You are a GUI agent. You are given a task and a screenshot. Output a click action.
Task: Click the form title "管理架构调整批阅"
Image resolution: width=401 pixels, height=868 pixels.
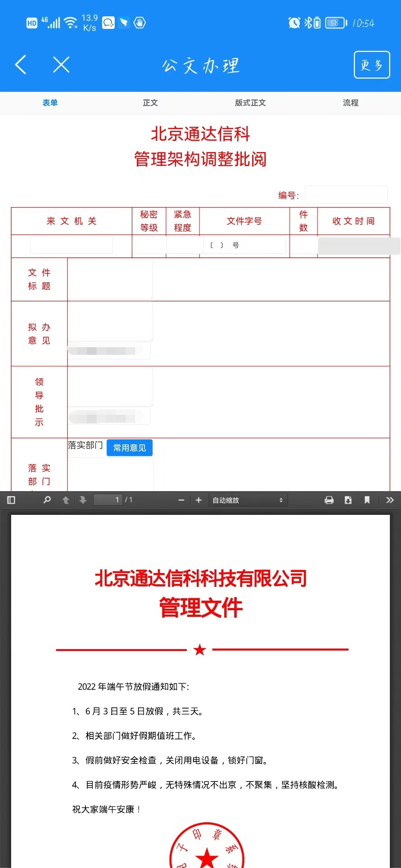click(200, 159)
